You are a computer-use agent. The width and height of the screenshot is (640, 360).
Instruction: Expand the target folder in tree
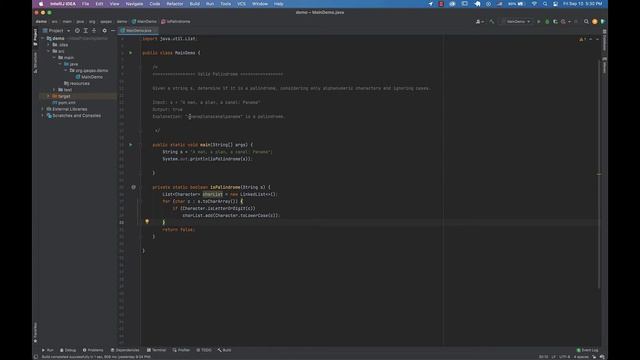49,96
